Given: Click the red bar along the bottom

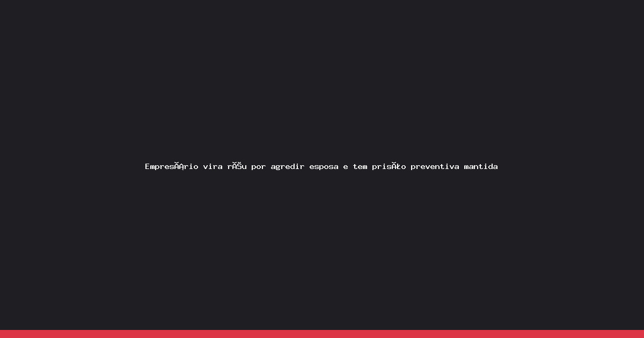Looking at the screenshot, I should point(322,334).
